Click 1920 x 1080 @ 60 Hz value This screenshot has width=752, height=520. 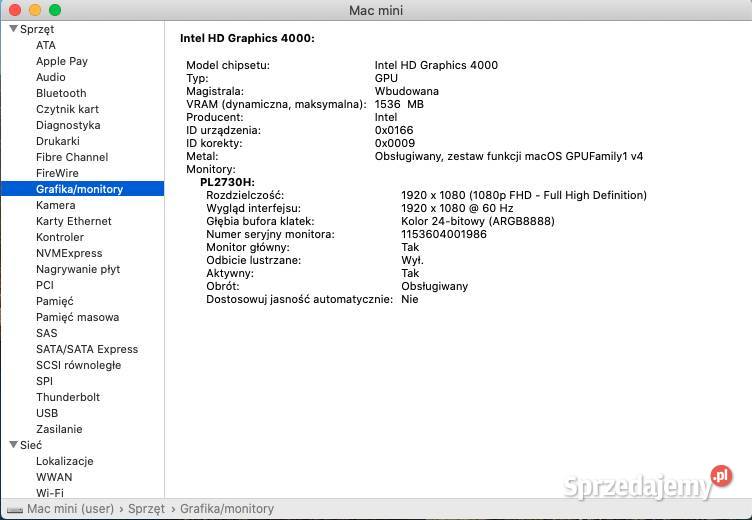click(457, 208)
